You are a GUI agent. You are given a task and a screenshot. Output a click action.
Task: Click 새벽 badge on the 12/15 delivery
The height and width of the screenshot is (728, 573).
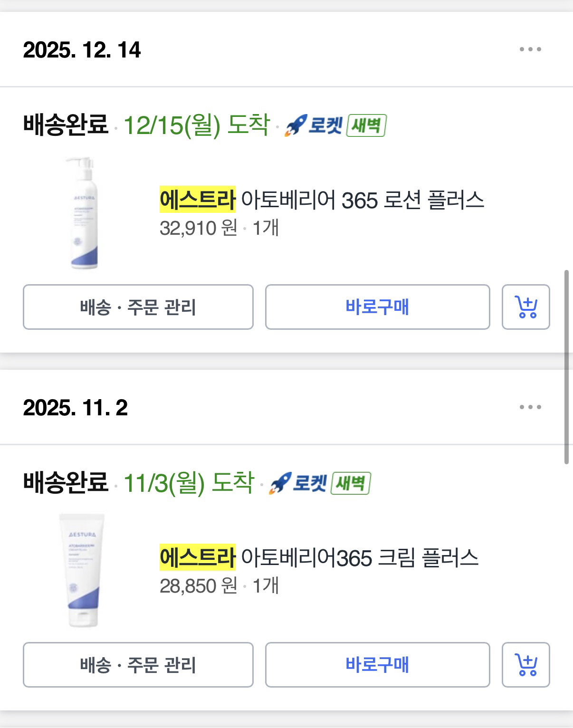[366, 125]
